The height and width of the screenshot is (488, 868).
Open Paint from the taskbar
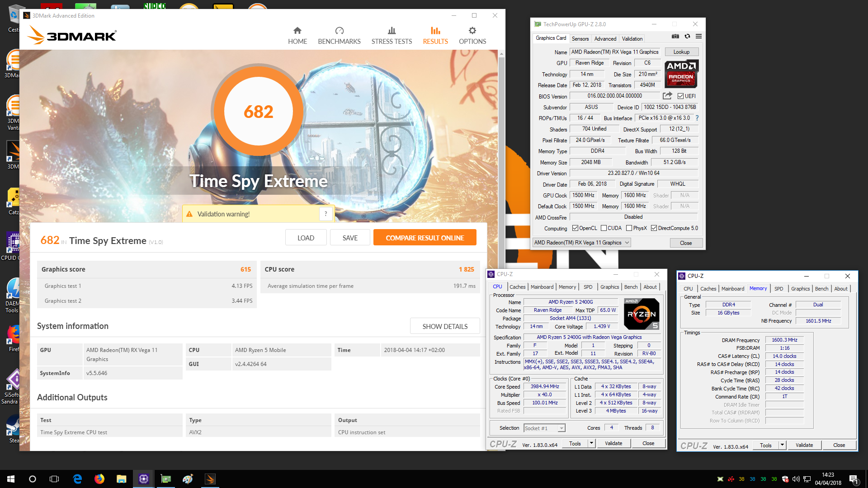(x=188, y=479)
